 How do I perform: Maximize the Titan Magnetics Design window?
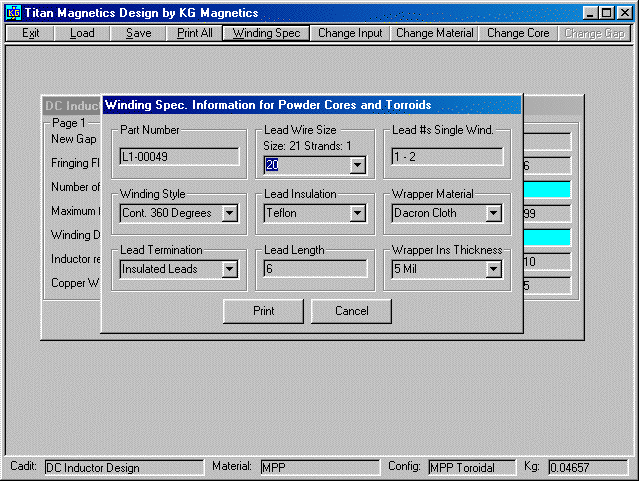(x=606, y=13)
